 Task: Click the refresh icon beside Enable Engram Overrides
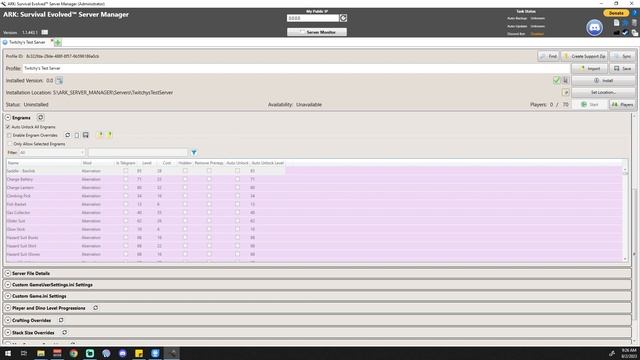[67, 135]
